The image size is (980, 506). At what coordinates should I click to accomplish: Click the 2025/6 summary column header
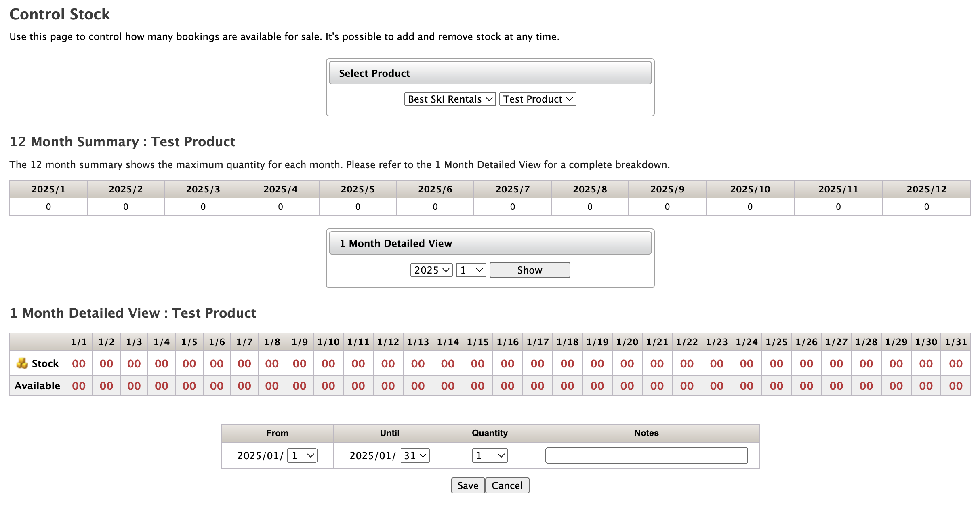point(435,189)
